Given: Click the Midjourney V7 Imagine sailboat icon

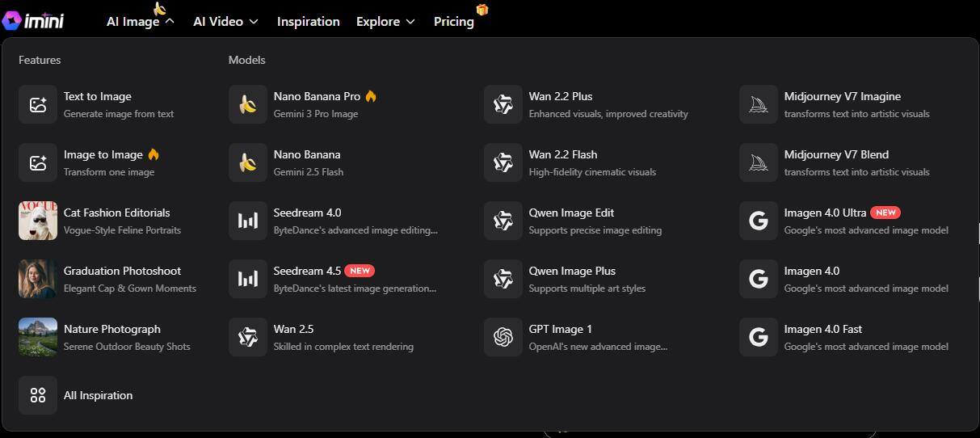Looking at the screenshot, I should coord(759,104).
